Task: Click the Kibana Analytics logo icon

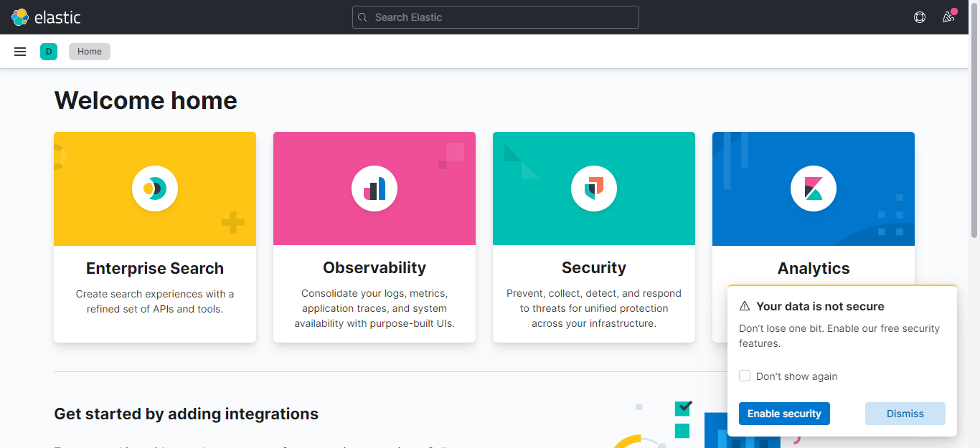Action: [x=814, y=189]
